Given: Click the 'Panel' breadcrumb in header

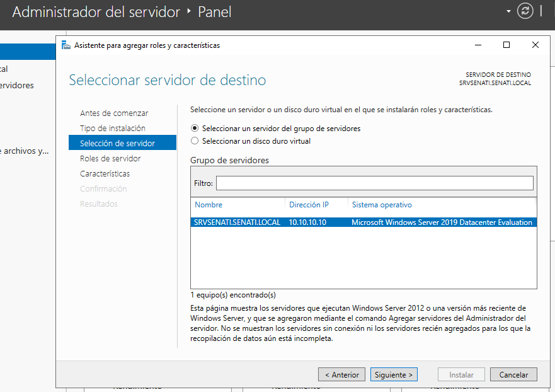Looking at the screenshot, I should (x=214, y=12).
